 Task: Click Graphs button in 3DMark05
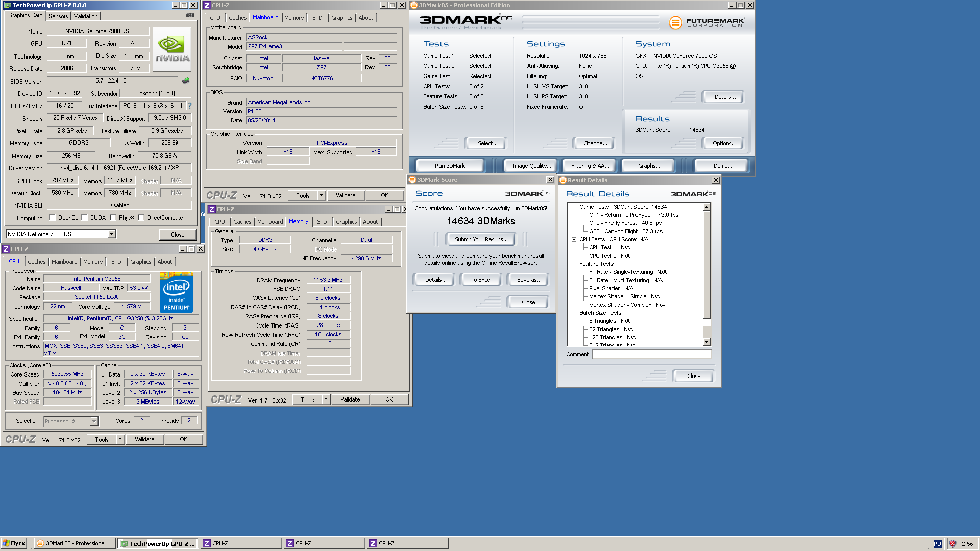649,166
